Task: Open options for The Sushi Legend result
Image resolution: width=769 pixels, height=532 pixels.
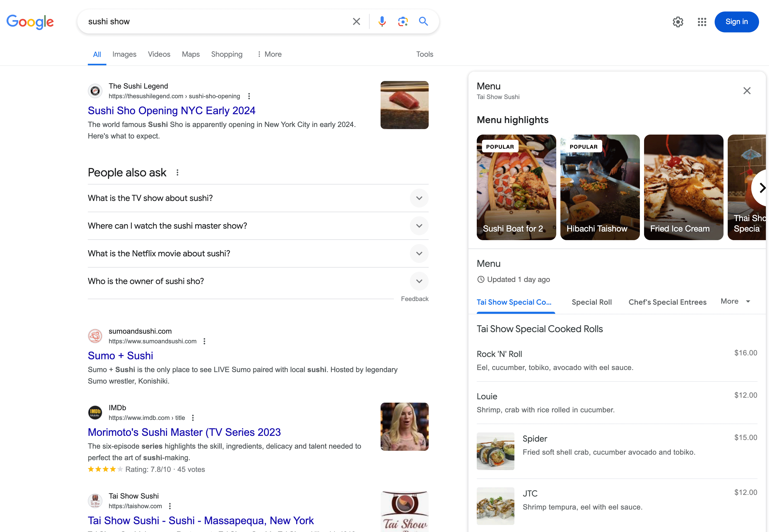Action: point(249,96)
